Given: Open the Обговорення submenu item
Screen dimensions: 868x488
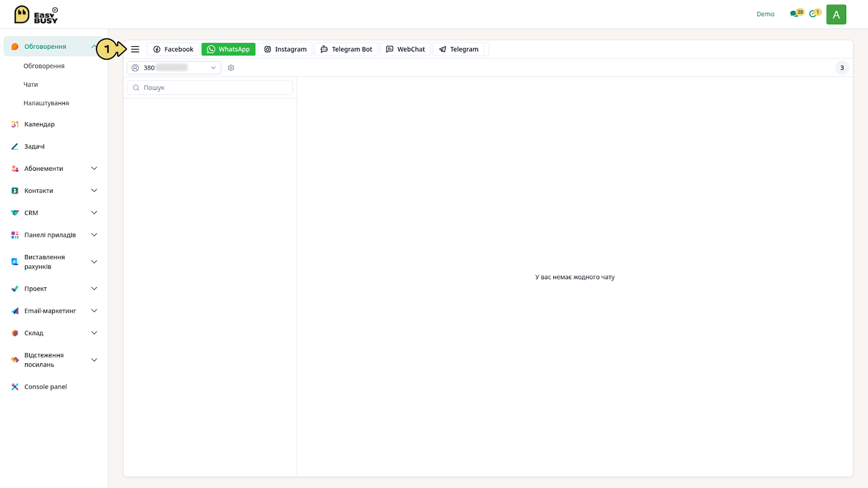Looking at the screenshot, I should (x=44, y=66).
